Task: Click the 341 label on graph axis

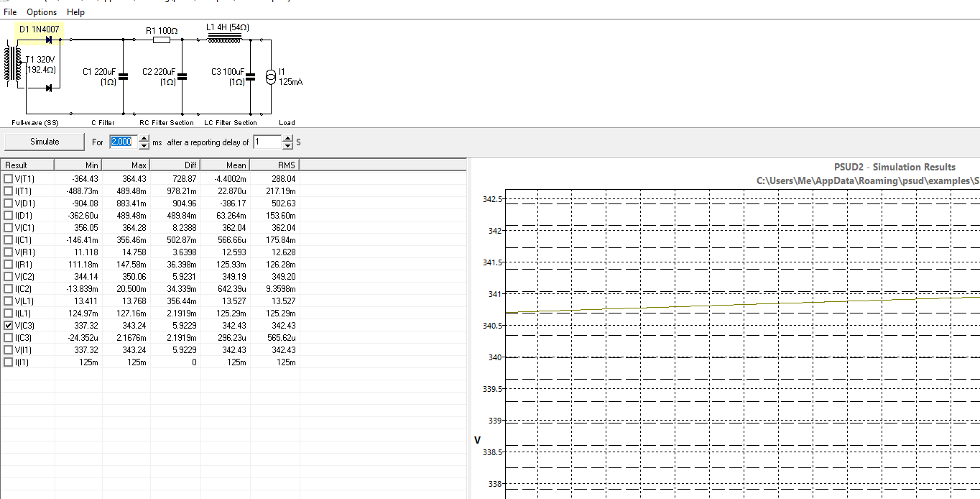Action: pos(495,294)
